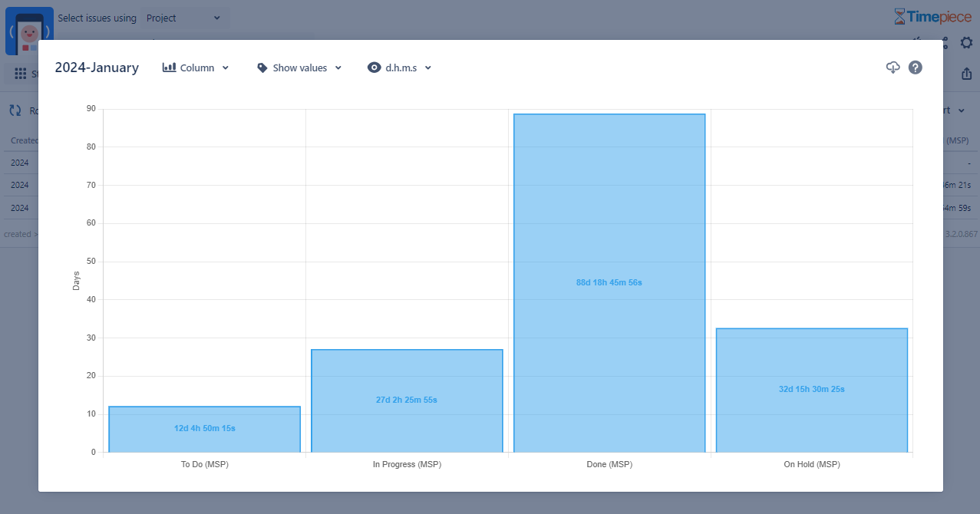Select the Done (MSP) bar in chart

tap(609, 283)
